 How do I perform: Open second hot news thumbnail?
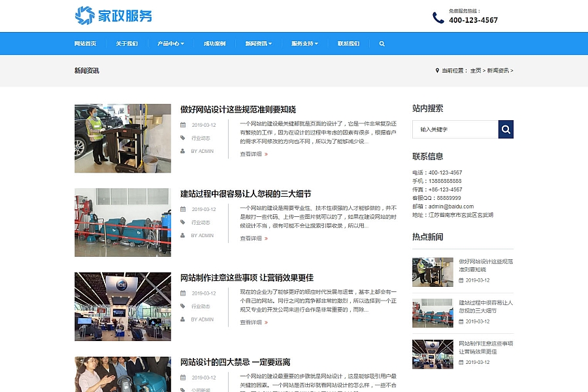point(433,313)
